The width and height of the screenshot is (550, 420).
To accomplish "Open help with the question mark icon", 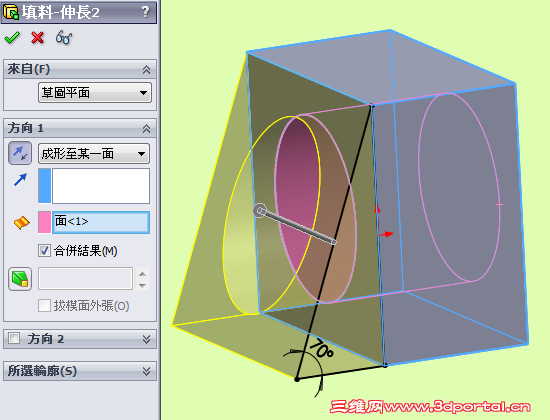I will point(146,12).
